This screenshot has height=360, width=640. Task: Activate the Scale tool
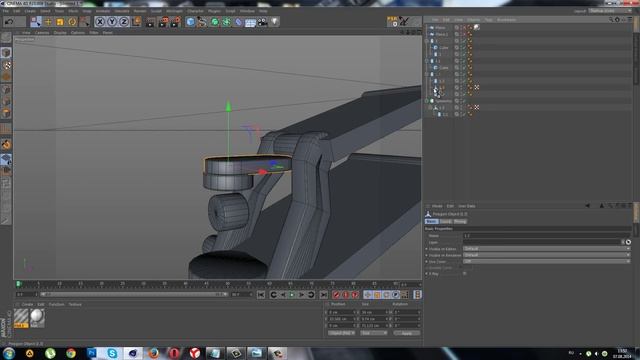click(x=60, y=22)
